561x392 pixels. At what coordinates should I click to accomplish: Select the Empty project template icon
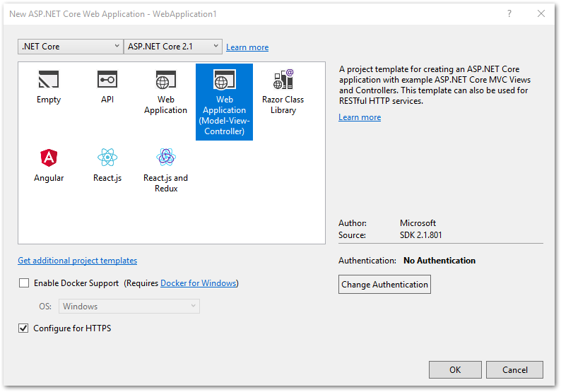pyautogui.click(x=49, y=80)
